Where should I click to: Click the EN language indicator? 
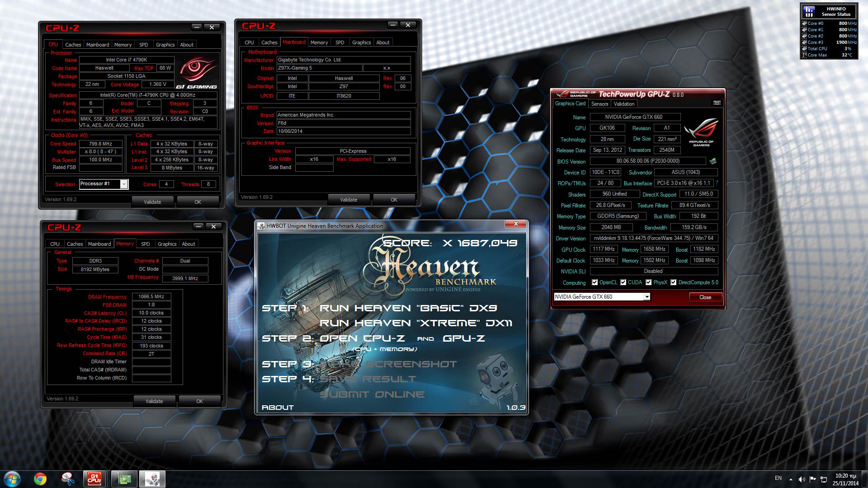click(x=778, y=478)
